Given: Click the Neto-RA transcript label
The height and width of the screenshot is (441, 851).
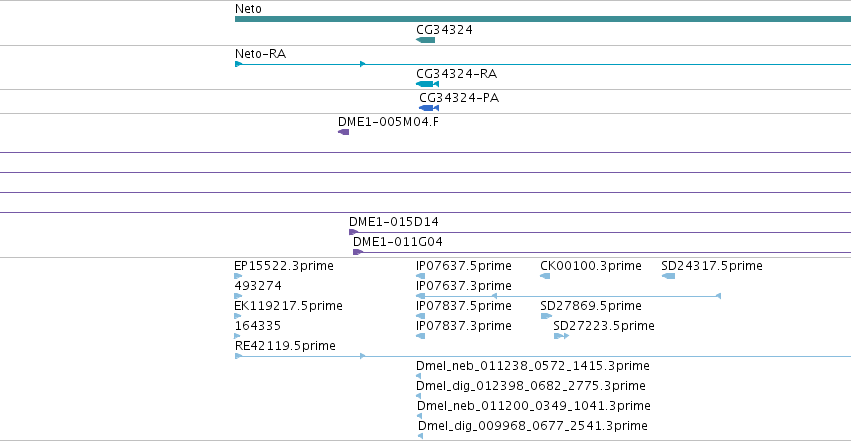Looking at the screenshot, I should point(261,54).
